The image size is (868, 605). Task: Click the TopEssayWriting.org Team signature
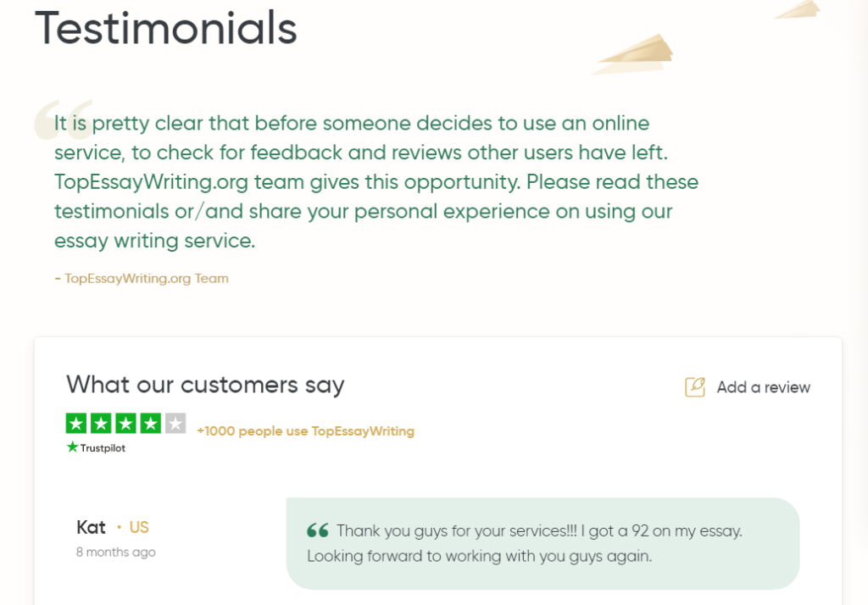click(x=142, y=279)
